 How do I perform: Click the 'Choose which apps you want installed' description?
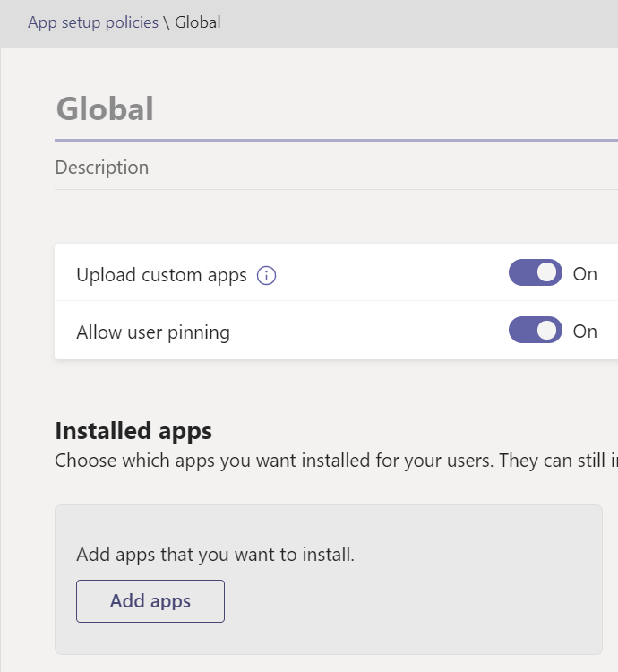(x=336, y=461)
